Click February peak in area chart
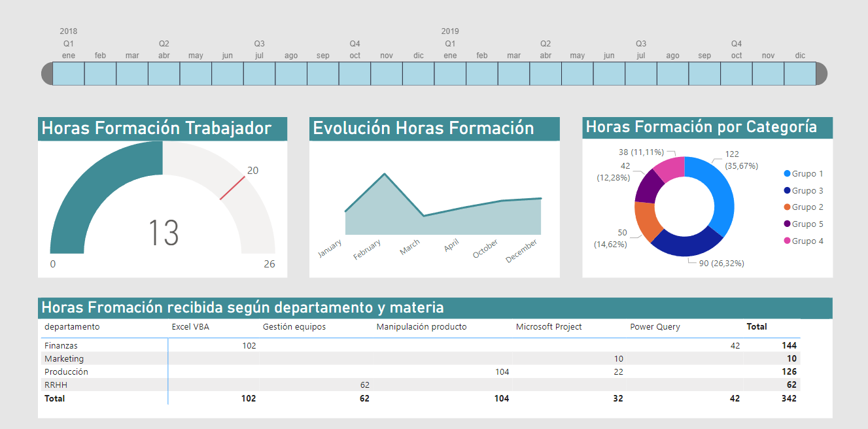This screenshot has width=868, height=429. tap(385, 175)
